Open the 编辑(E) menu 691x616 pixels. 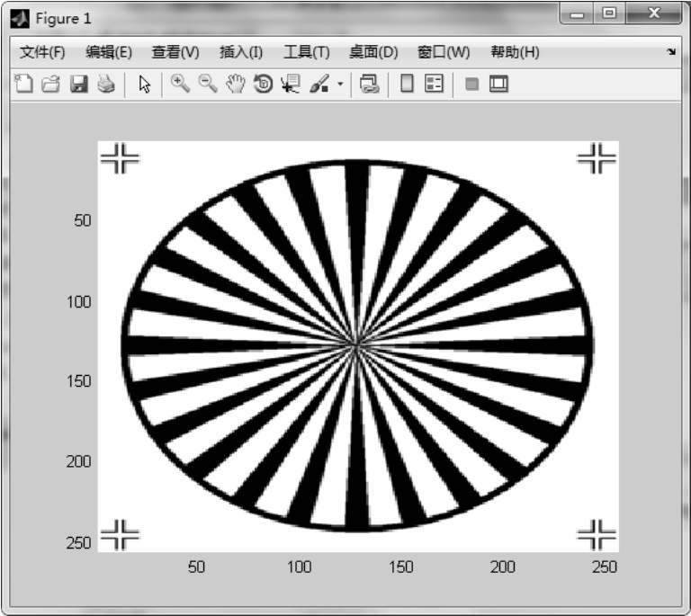109,52
